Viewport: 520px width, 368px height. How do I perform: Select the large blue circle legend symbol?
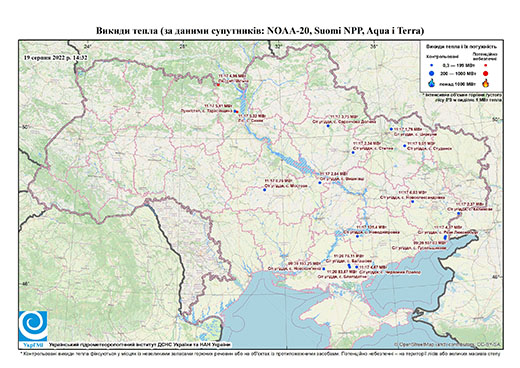tap(432, 74)
